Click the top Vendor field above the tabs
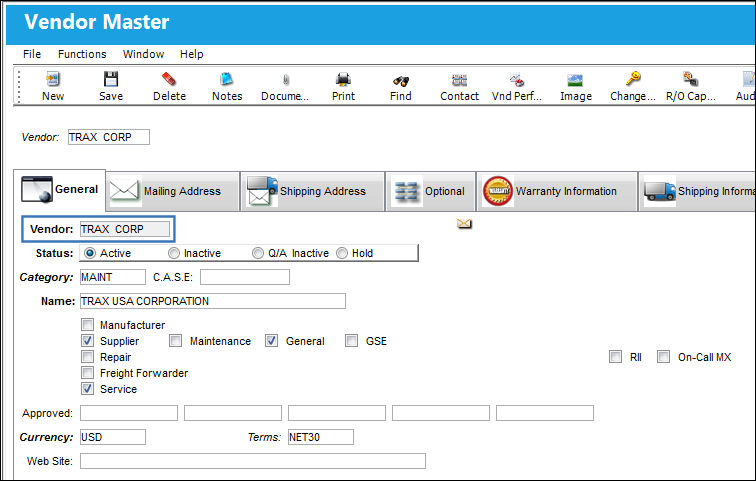 click(109, 137)
